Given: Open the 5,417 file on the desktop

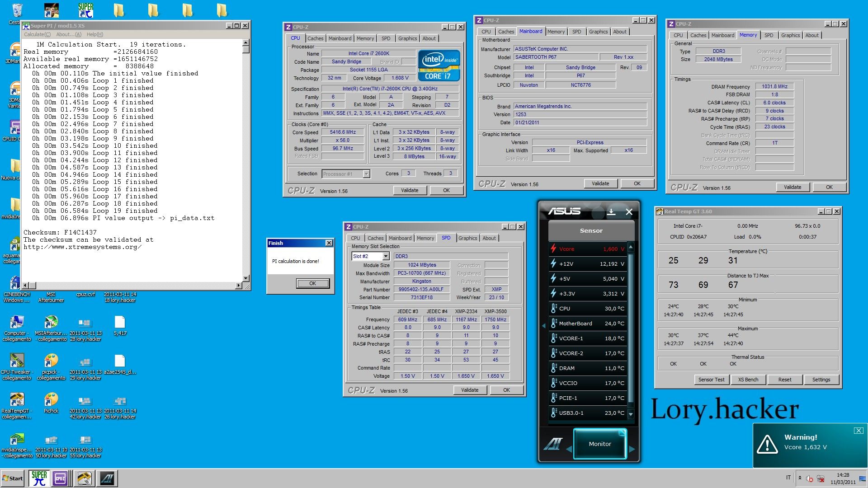Looking at the screenshot, I should [x=120, y=325].
